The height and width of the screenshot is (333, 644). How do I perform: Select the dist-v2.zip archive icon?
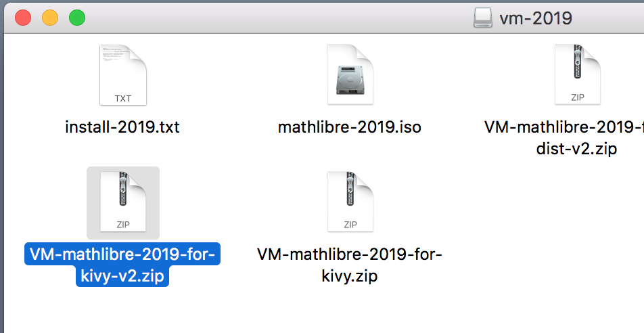click(578, 74)
